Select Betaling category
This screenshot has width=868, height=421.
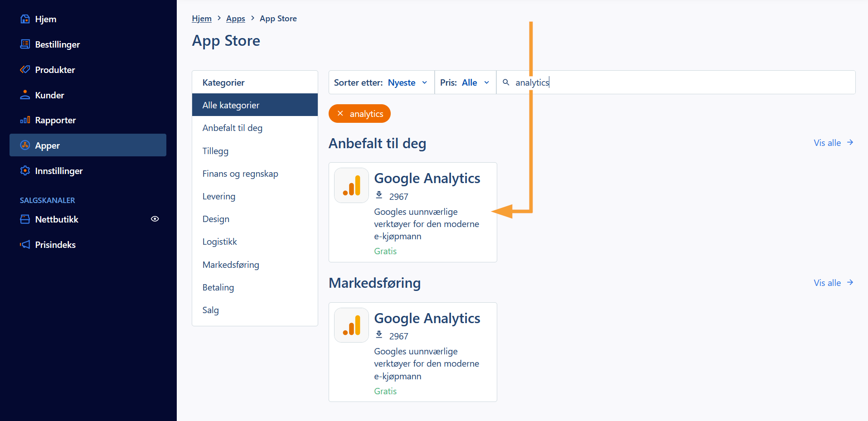coord(255,287)
